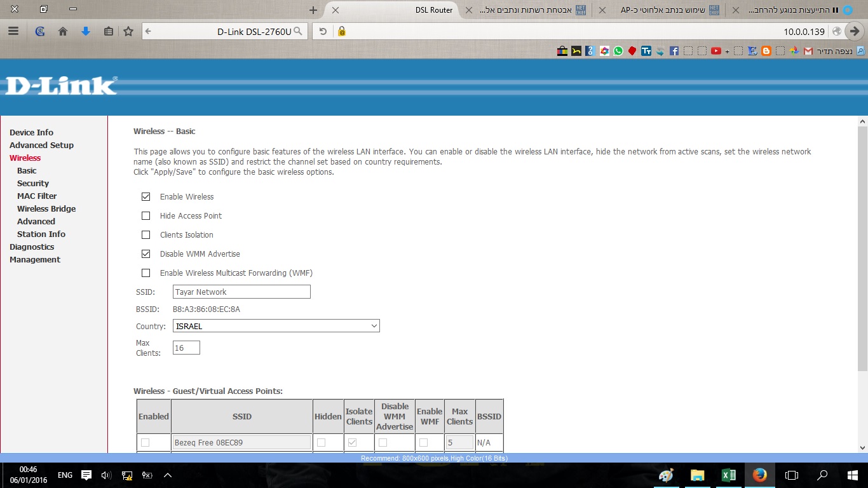Open Wireless menu section
The height and width of the screenshot is (488, 868).
pos(25,158)
